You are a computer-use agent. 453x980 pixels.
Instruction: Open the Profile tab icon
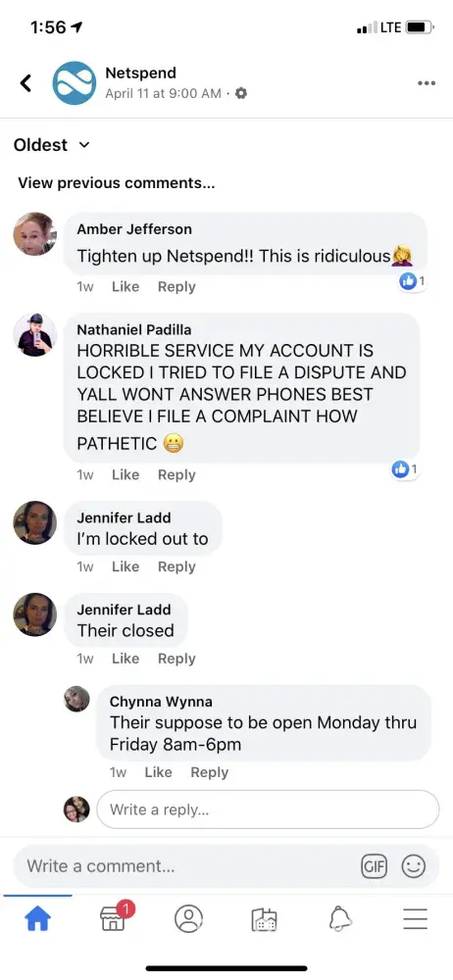pyautogui.click(x=188, y=919)
